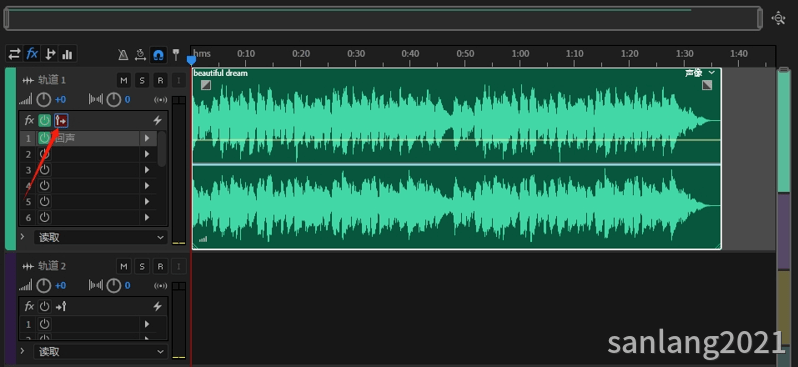Viewport: 798px width, 367px height.
Task: Open the arrow menu of slot 1 回声
Action: pos(147,138)
